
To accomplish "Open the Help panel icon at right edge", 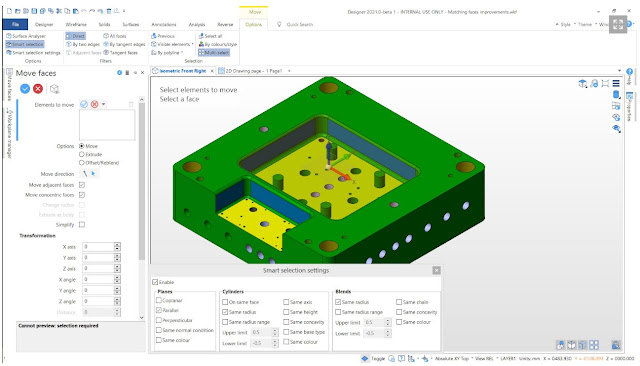I will point(630,72).
